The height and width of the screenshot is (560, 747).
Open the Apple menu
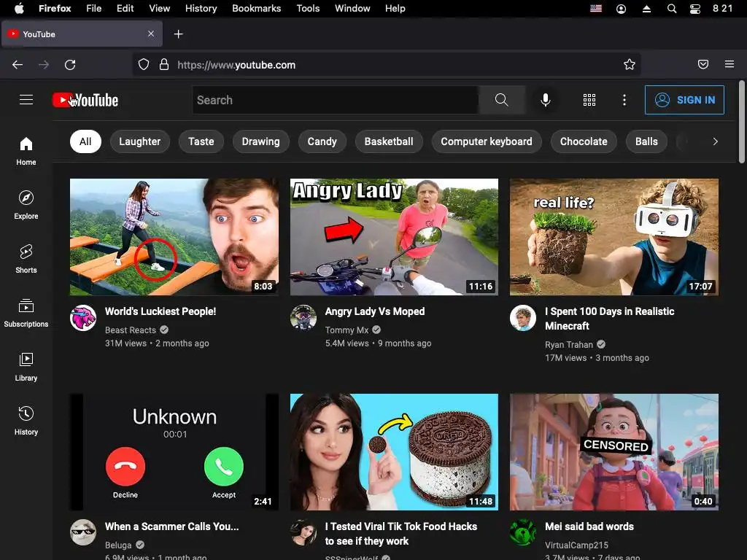pyautogui.click(x=19, y=9)
